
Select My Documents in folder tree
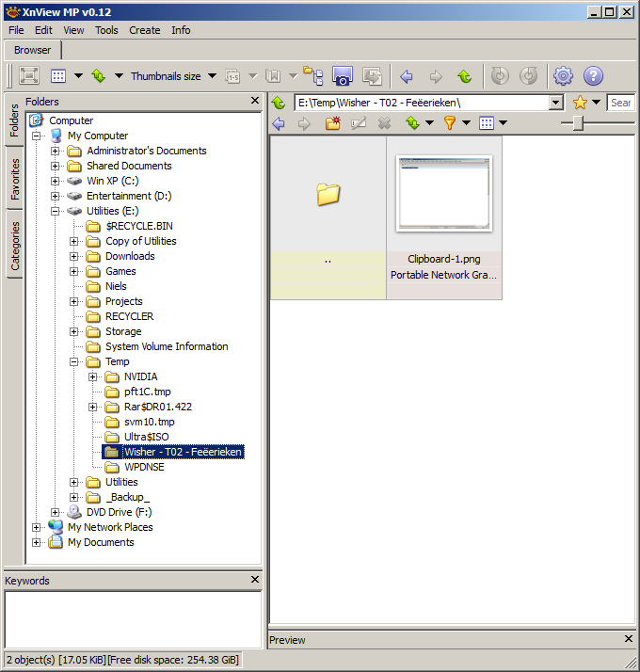coord(101,542)
